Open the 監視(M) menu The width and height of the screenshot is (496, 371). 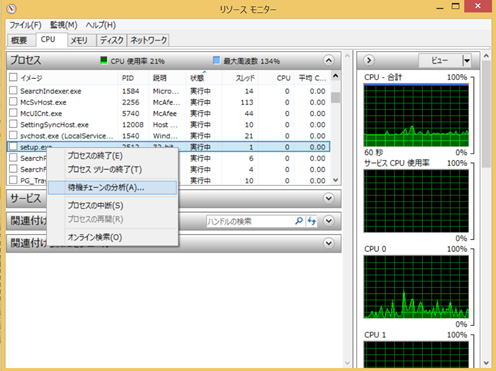click(x=64, y=25)
